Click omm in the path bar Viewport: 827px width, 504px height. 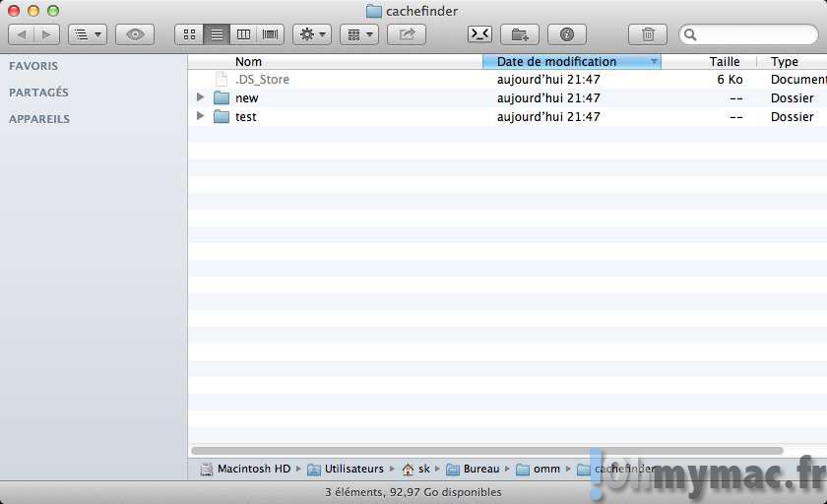tap(538, 469)
